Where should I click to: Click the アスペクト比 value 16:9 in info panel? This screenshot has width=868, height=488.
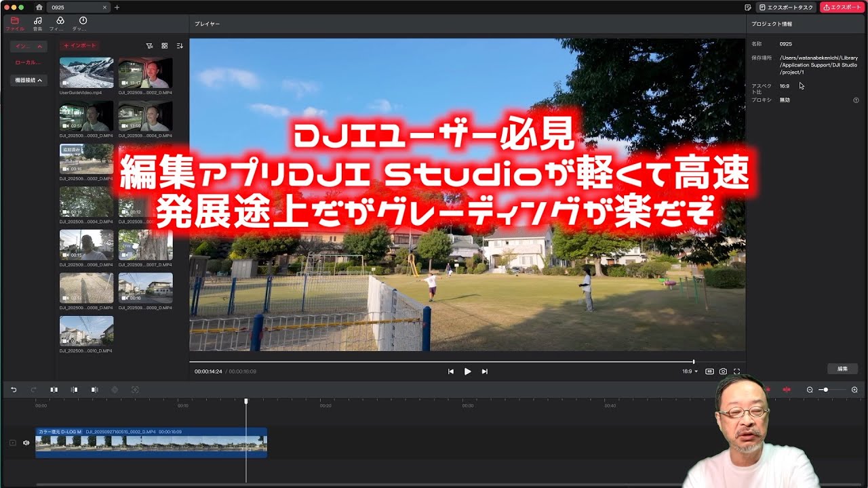point(785,86)
